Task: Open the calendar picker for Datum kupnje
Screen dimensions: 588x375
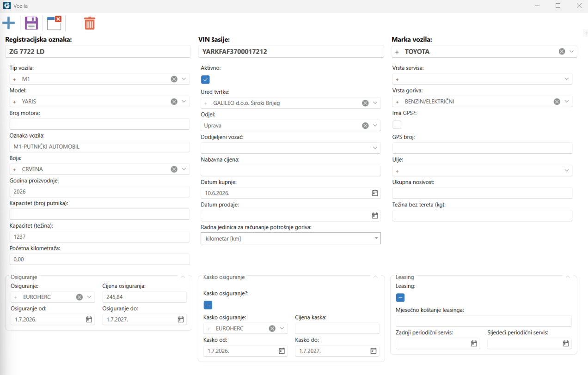Action: point(375,193)
